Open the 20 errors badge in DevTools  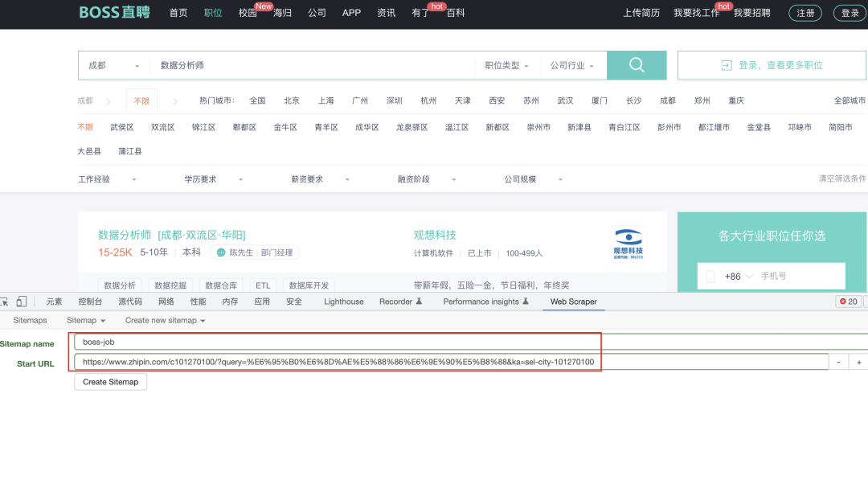[850, 301]
